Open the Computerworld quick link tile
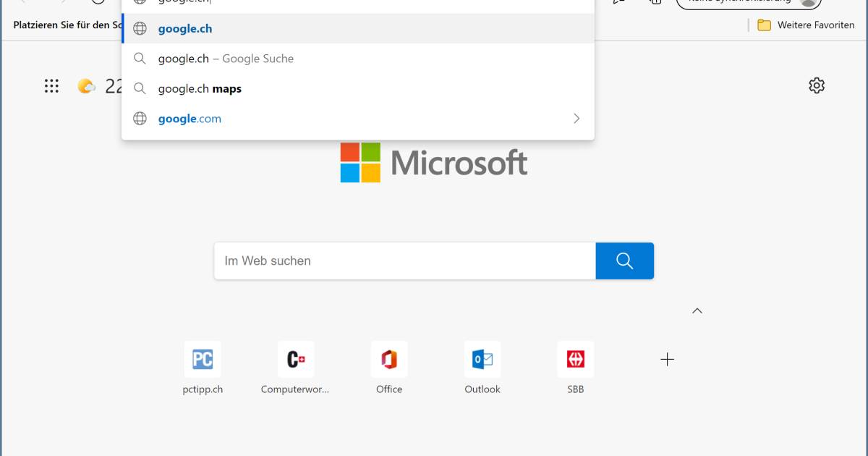The image size is (868, 456). pyautogui.click(x=295, y=360)
